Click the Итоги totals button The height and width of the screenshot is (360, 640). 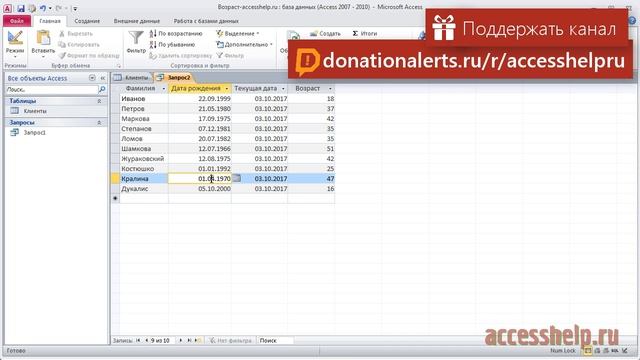364,33
